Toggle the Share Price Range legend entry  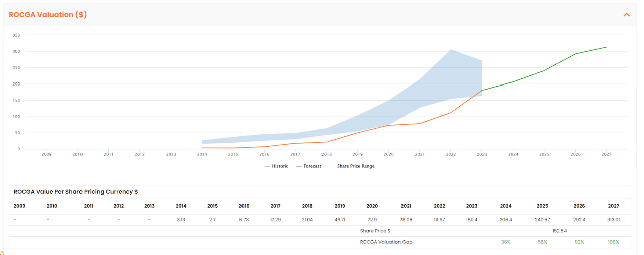pos(356,166)
